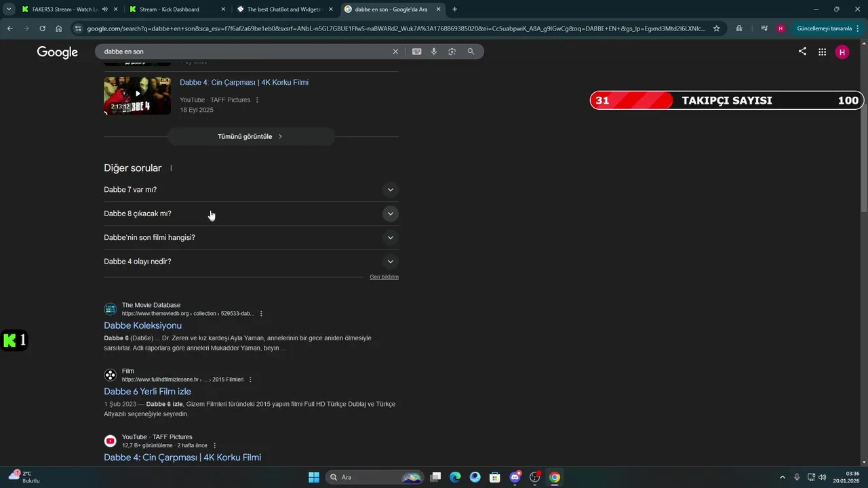Open the Chrome profile H icon
The height and width of the screenshot is (488, 868).
coord(781,28)
